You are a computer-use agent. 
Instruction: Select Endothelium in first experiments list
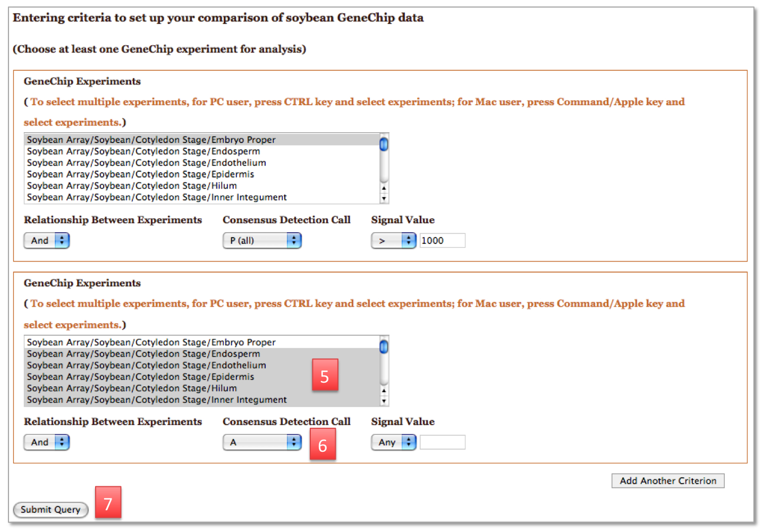click(202, 163)
